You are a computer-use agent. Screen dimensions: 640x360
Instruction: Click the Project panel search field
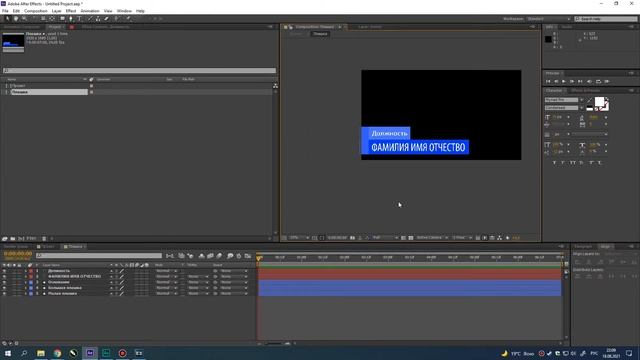139,71
